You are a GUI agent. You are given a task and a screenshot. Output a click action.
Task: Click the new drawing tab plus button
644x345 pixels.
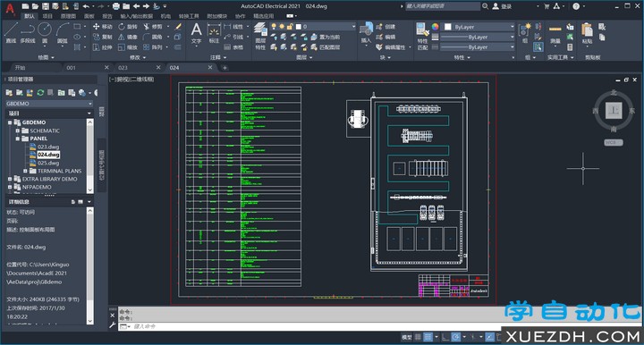pyautogui.click(x=225, y=68)
